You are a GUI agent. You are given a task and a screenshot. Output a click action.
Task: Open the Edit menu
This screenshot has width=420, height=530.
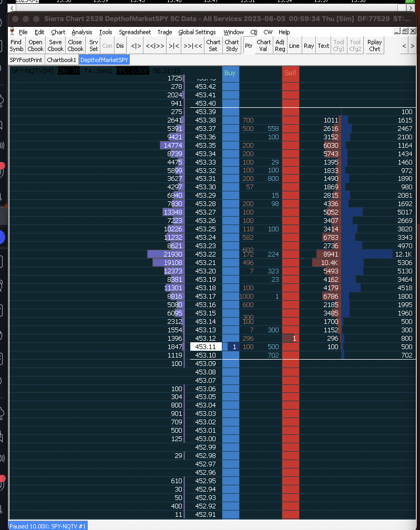click(39, 32)
